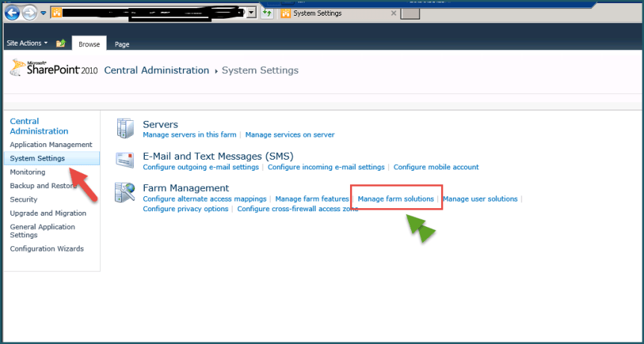Switch to the Page ribbon tab

122,44
